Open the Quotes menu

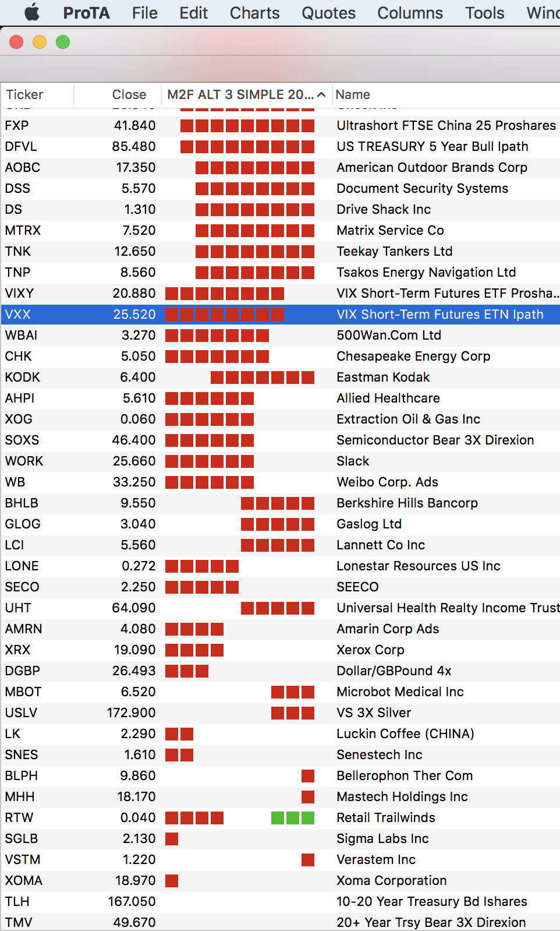[328, 13]
